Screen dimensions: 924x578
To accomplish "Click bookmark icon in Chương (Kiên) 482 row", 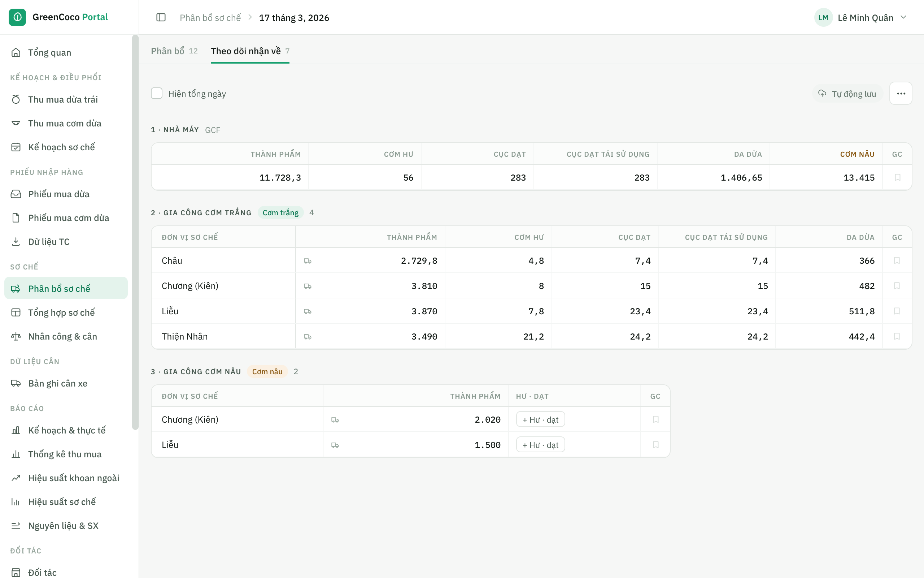I will tap(897, 285).
